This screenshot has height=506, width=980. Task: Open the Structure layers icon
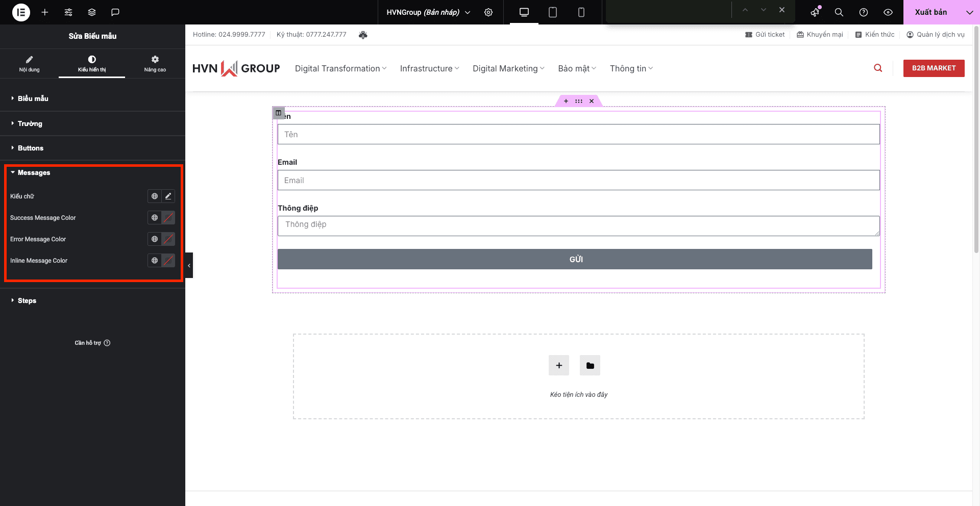coord(92,12)
